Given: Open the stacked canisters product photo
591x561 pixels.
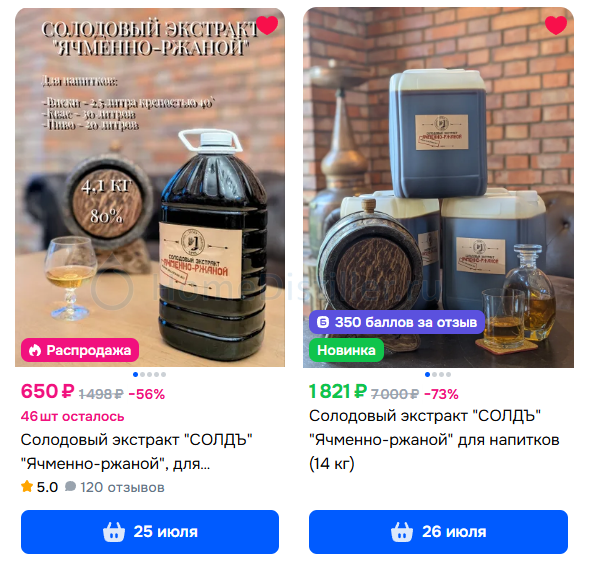Looking at the screenshot, I should coord(438,187).
